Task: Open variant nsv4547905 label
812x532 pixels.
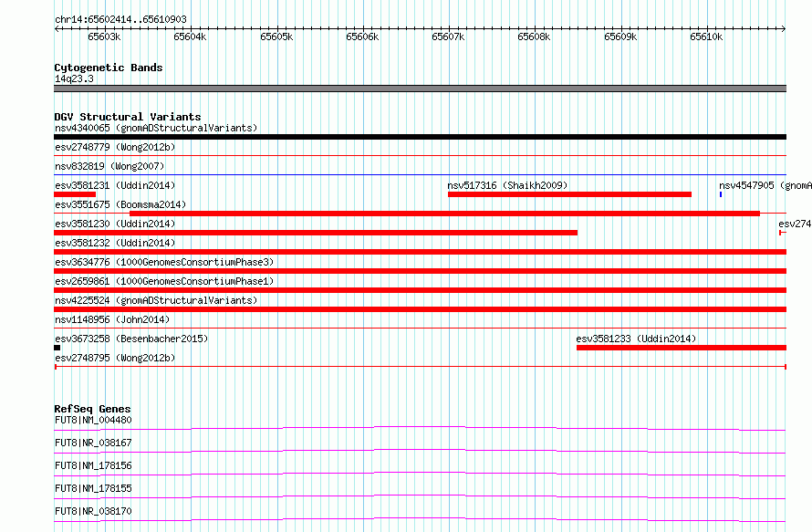Action: [765, 185]
